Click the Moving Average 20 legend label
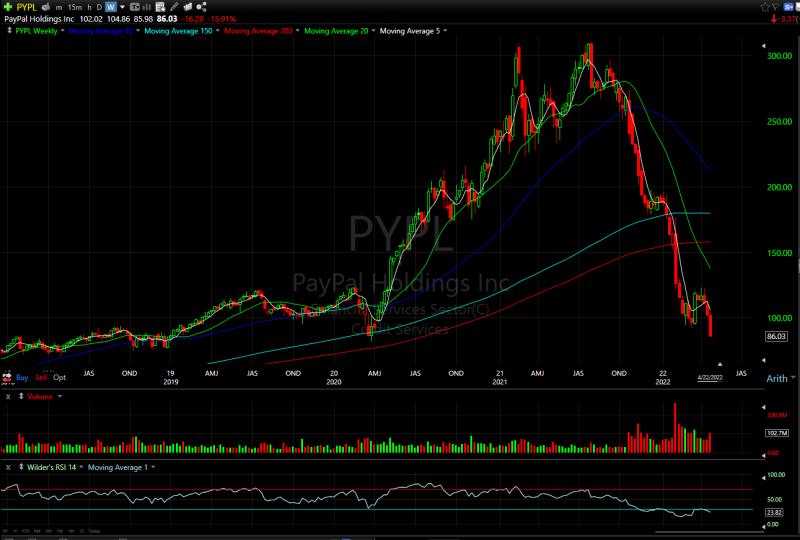 pyautogui.click(x=336, y=31)
